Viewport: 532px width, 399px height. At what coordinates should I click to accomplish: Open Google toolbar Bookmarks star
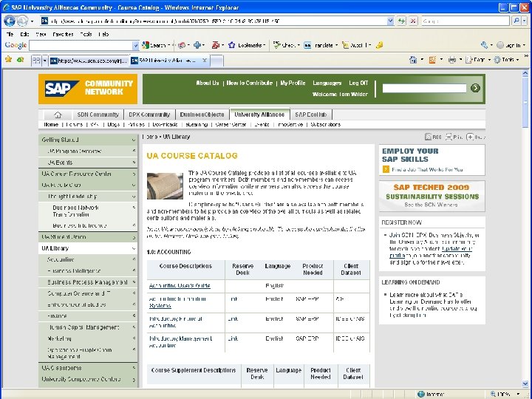click(246, 45)
